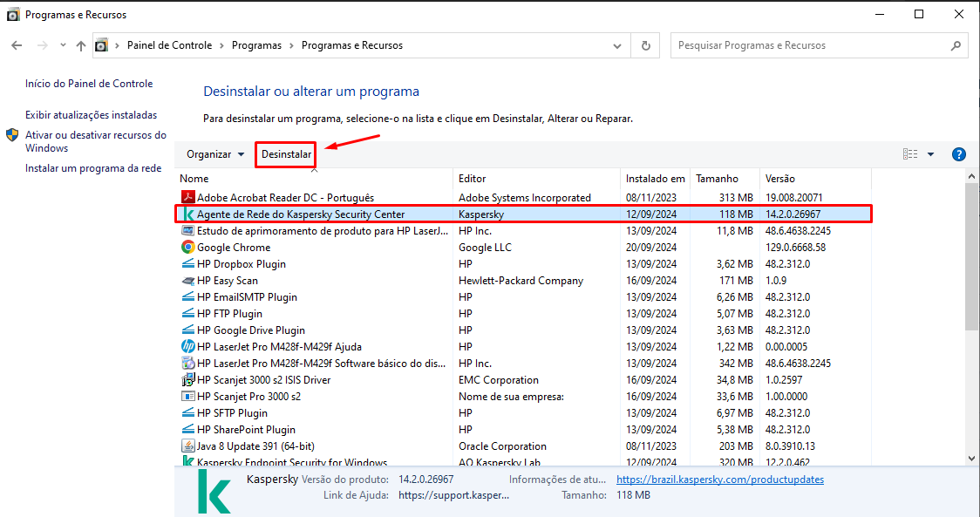This screenshot has width=980, height=517.
Task: Open Ativar ou desativar recursos do Windows
Action: [96, 141]
